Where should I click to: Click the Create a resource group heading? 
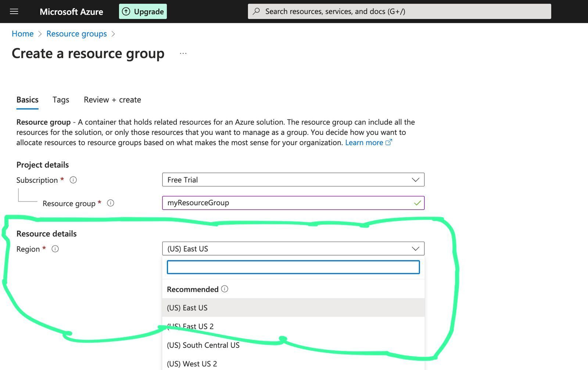[88, 54]
